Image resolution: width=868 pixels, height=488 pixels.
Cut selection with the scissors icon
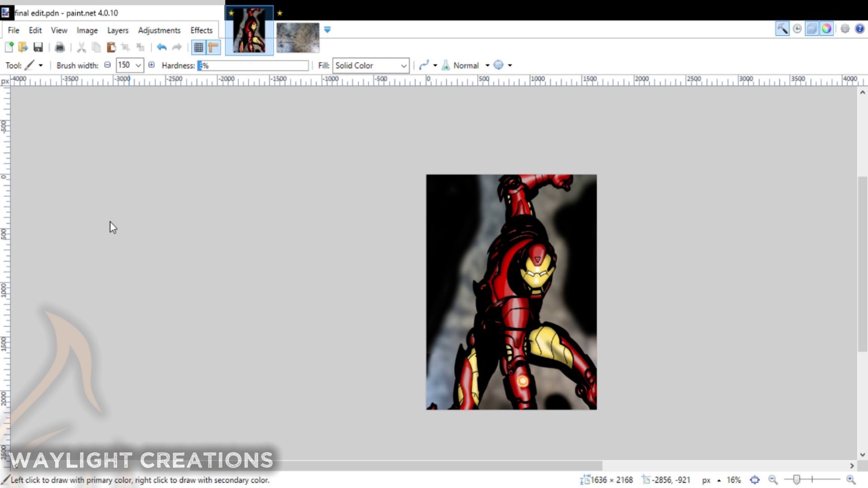81,47
